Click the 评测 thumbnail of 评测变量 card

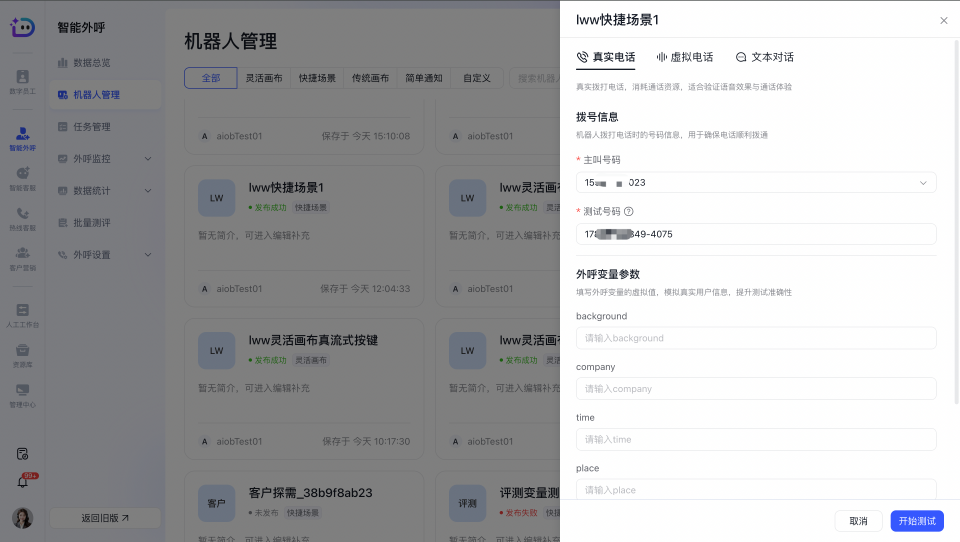tap(467, 503)
